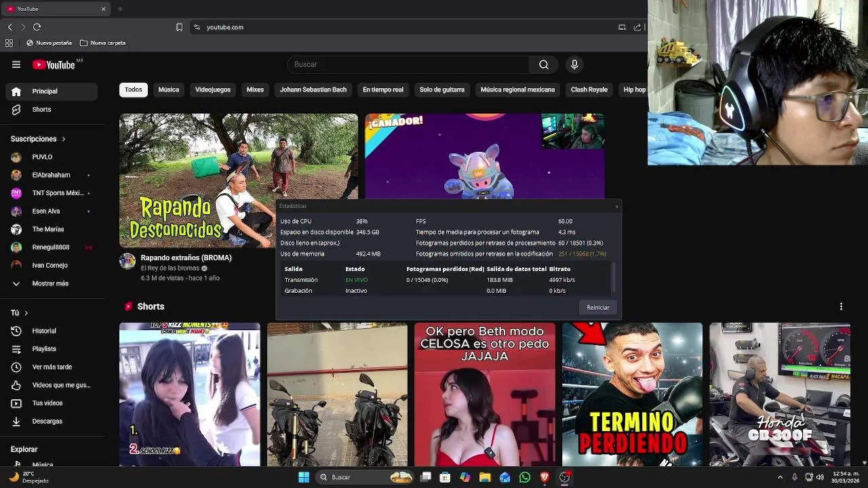Open the YouTube hamburger guide menu

pos(16,64)
